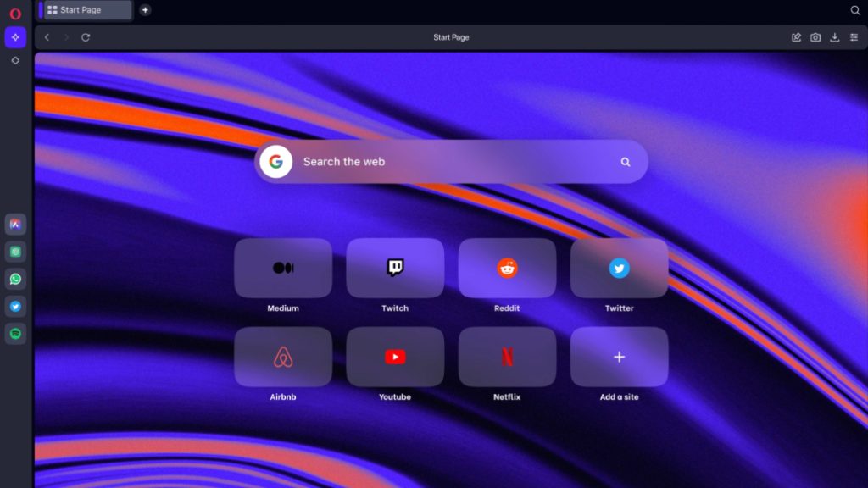Open the Netflix speed dial shortcut
This screenshot has height=488, width=868.
coord(507,357)
